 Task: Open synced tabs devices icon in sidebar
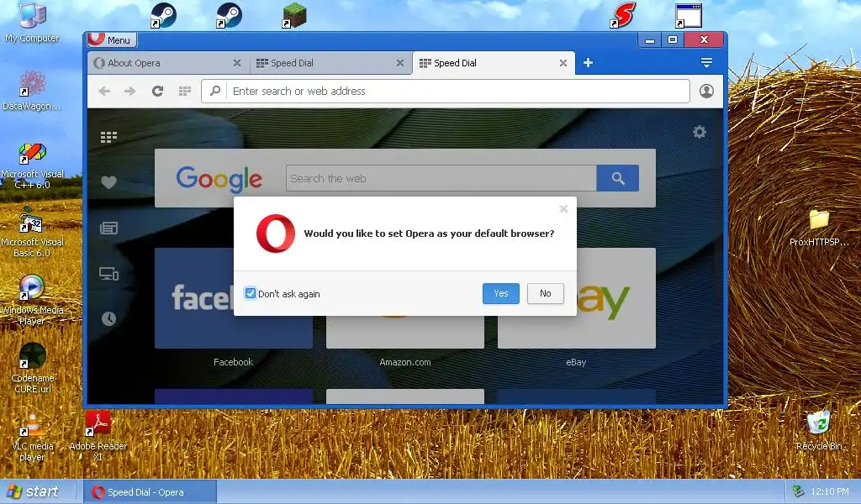(x=108, y=273)
